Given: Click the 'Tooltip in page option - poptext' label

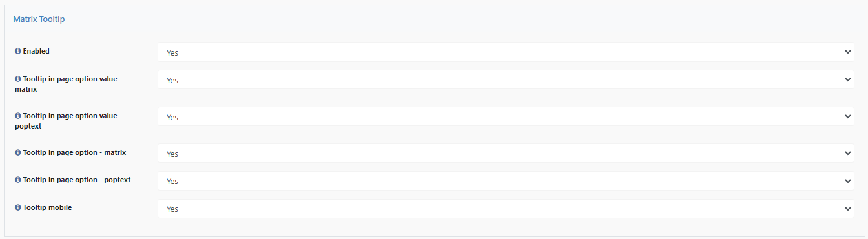Looking at the screenshot, I should (77, 180).
